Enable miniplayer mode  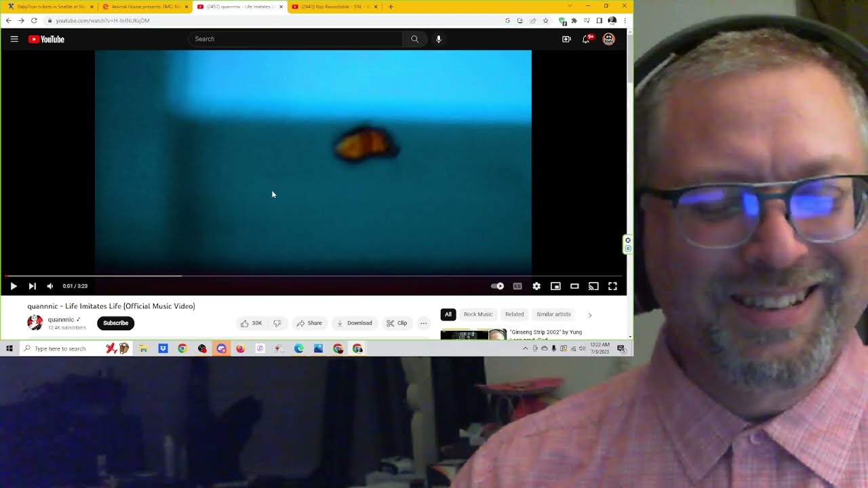pyautogui.click(x=555, y=286)
